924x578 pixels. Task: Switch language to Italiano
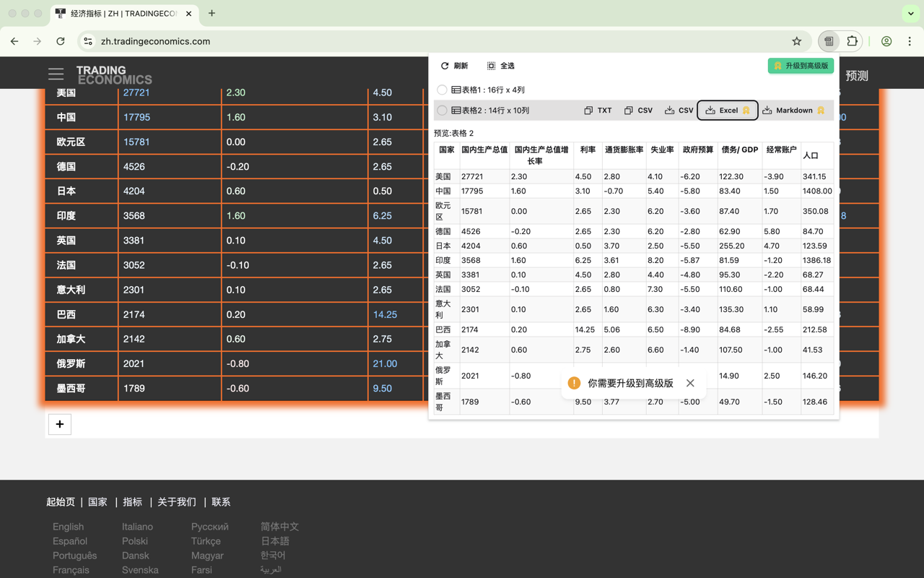click(x=137, y=527)
